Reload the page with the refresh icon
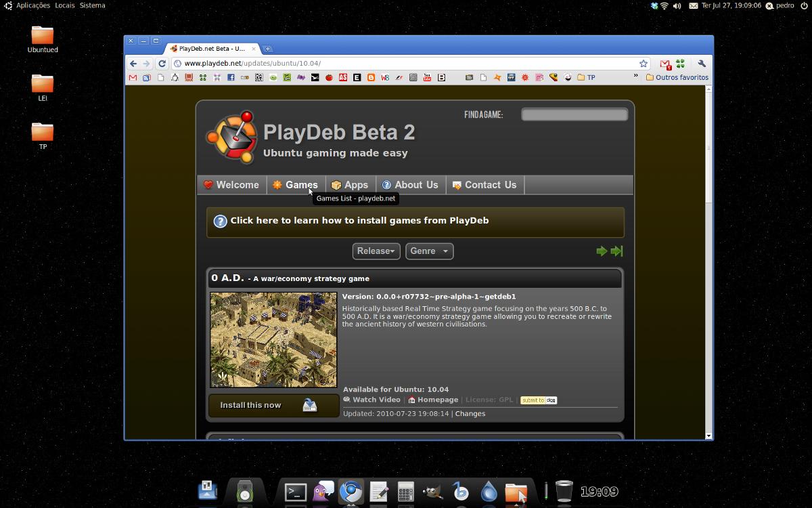This screenshot has height=508, width=812. (x=162, y=64)
